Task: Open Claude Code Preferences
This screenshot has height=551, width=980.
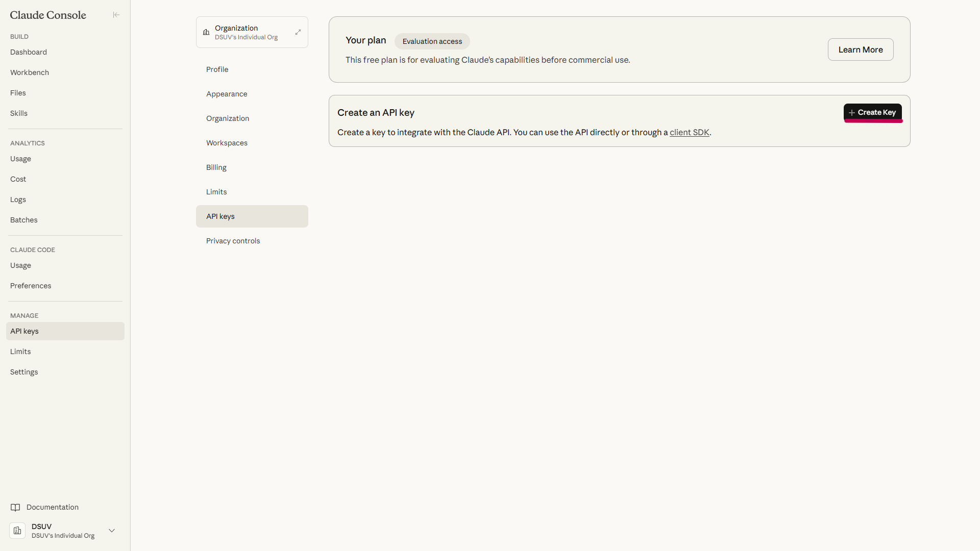Action: tap(31, 286)
